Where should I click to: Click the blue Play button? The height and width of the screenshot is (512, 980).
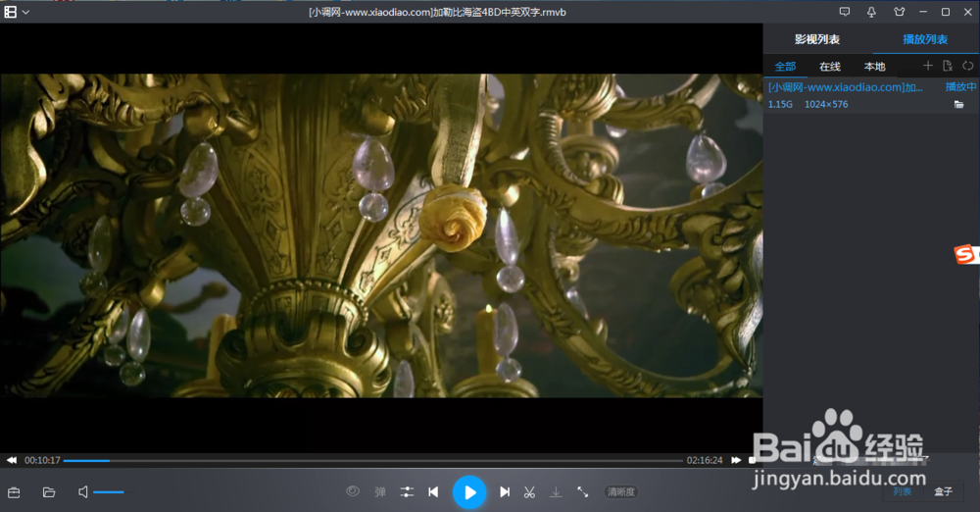click(468, 492)
